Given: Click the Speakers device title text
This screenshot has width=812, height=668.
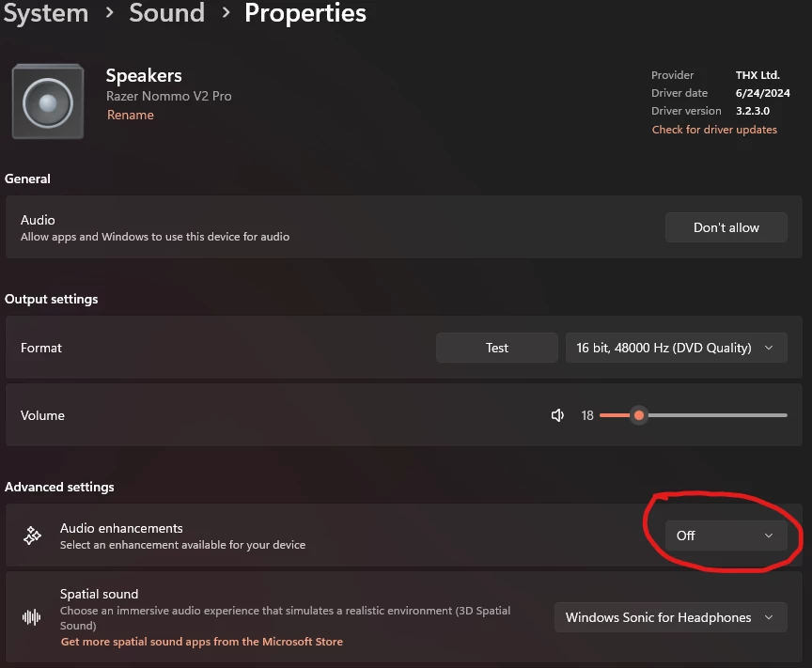Looking at the screenshot, I should pos(144,75).
